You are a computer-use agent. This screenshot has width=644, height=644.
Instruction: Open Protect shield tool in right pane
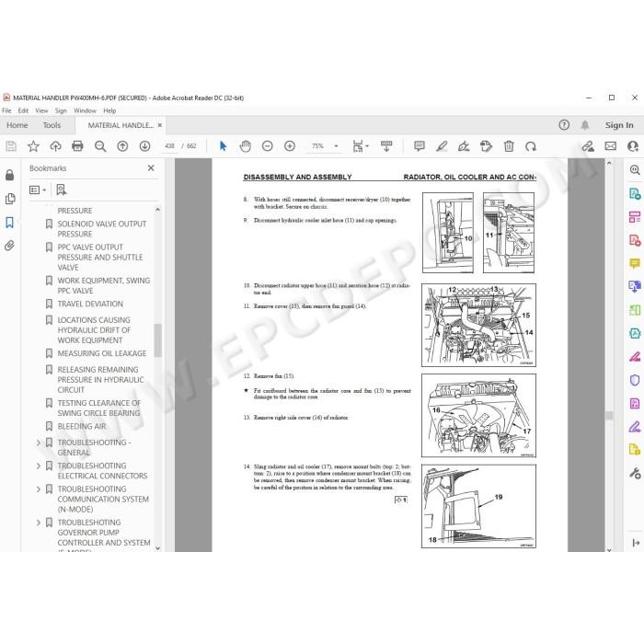coord(635,380)
